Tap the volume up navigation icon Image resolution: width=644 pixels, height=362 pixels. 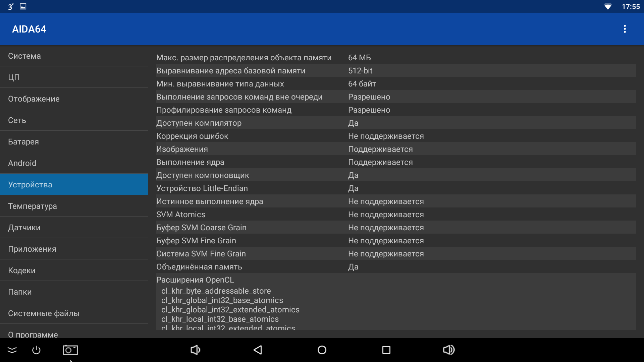click(x=448, y=350)
